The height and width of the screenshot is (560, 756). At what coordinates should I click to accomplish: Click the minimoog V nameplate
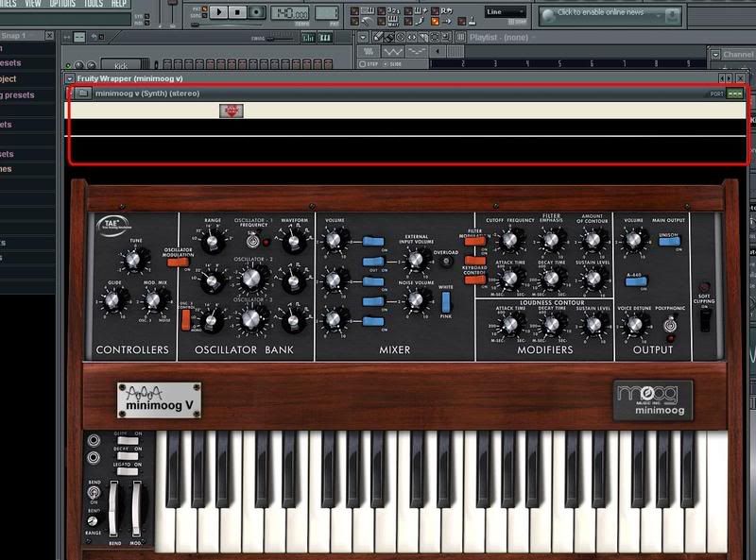pyautogui.click(x=159, y=400)
